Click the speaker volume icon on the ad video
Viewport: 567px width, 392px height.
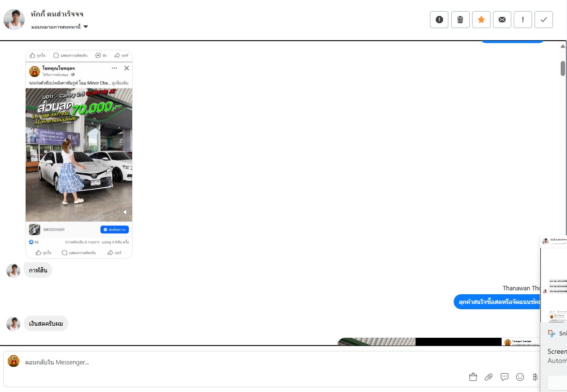coord(126,212)
